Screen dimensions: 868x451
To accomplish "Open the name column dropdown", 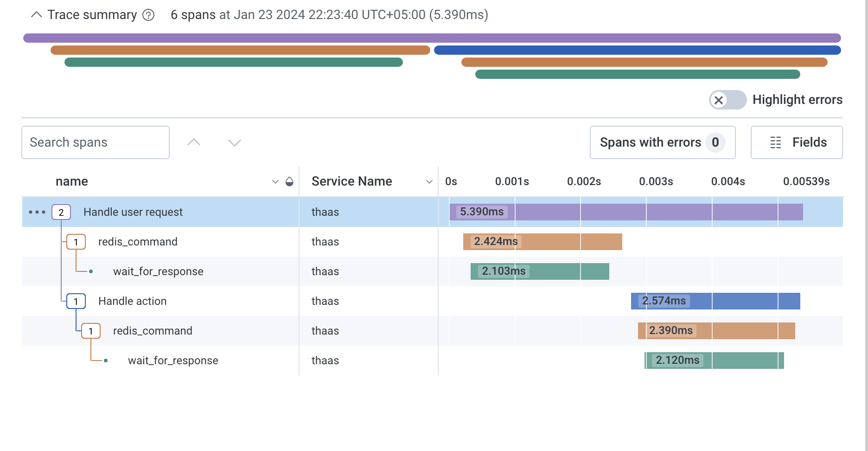I will [274, 181].
